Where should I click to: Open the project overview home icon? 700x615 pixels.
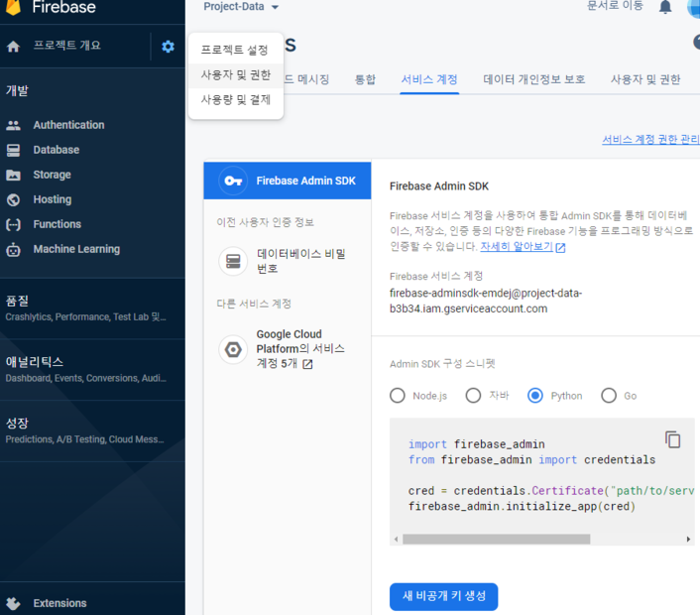pyautogui.click(x=14, y=46)
